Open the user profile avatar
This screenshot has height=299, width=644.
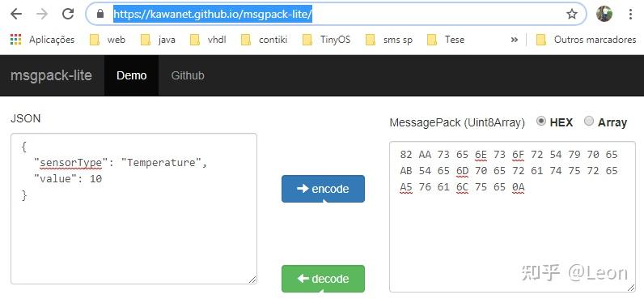[604, 14]
